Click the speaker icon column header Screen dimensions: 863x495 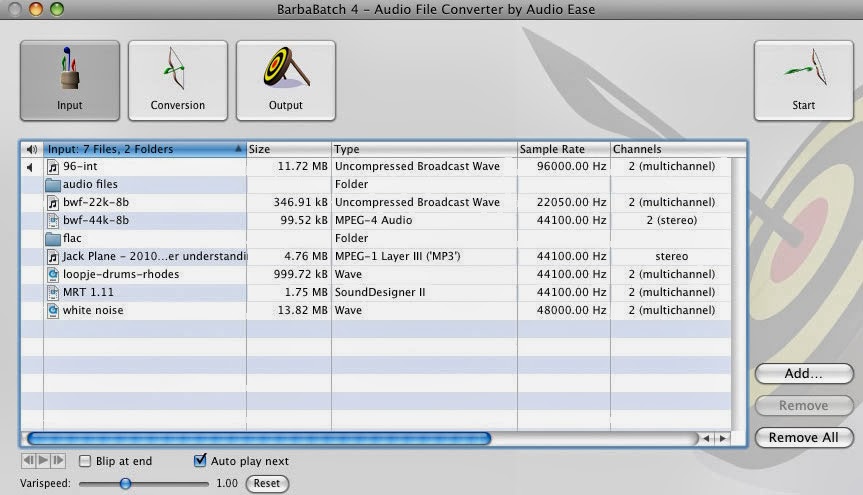[x=31, y=150]
